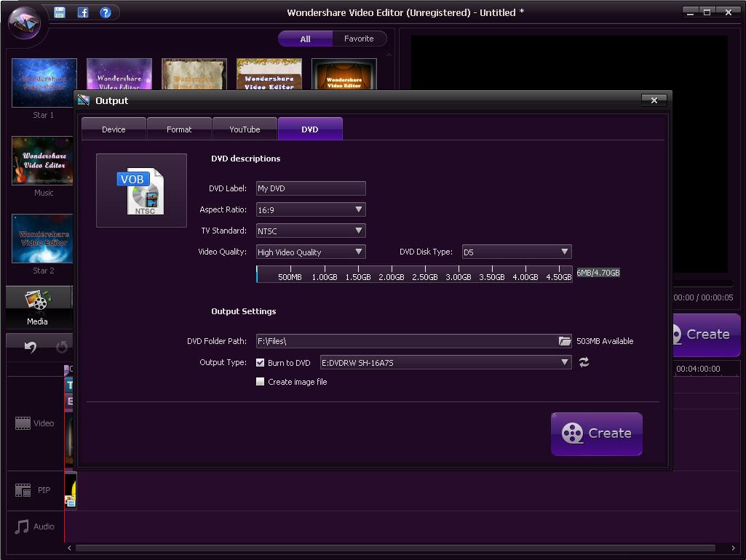This screenshot has height=560, width=746.
Task: Click the Undo arrow icon
Action: tap(30, 347)
